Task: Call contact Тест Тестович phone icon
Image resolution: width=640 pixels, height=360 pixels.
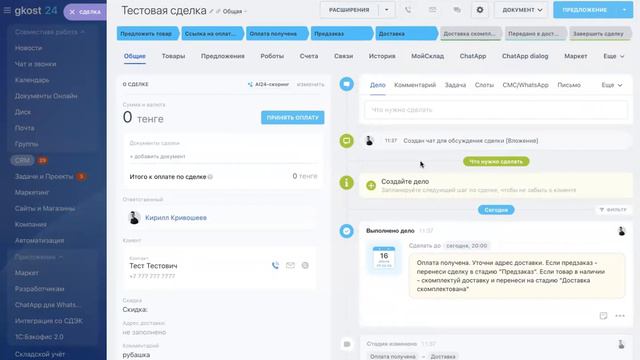Action: click(276, 265)
